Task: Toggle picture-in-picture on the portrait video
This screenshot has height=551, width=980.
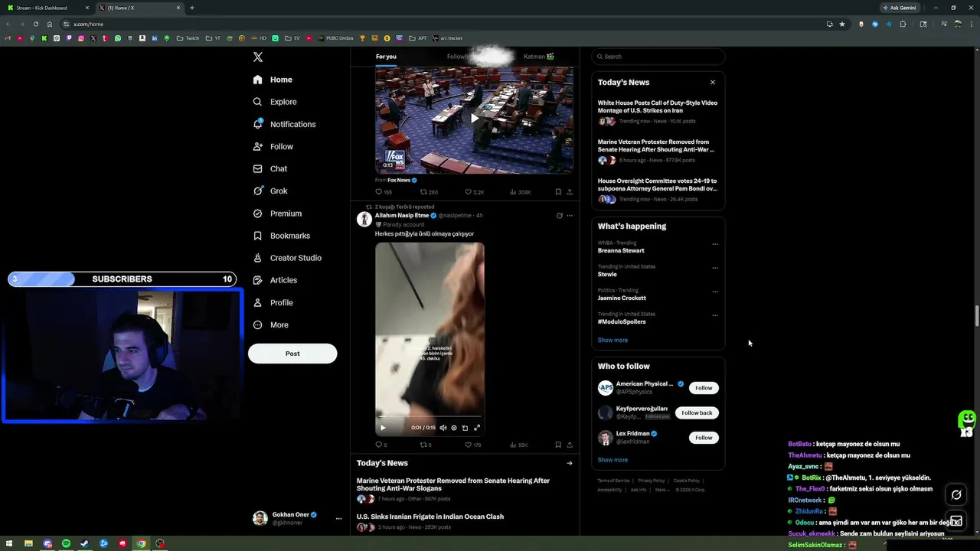Action: (x=465, y=428)
